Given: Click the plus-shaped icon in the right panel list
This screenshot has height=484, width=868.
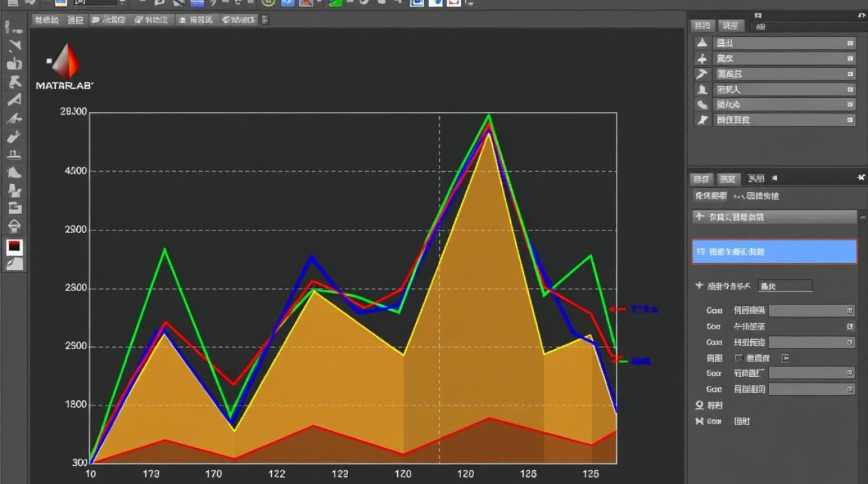Looking at the screenshot, I should coord(703,58).
